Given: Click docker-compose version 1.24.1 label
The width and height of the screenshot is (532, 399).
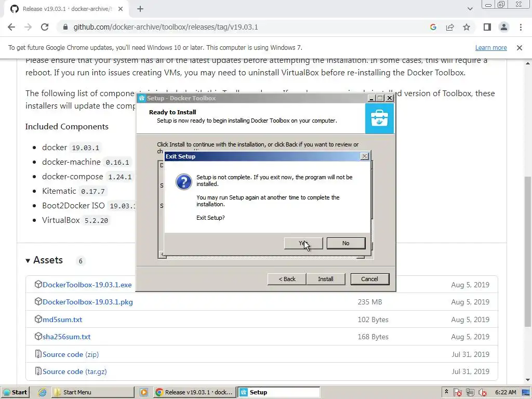Looking at the screenshot, I should (119, 177).
